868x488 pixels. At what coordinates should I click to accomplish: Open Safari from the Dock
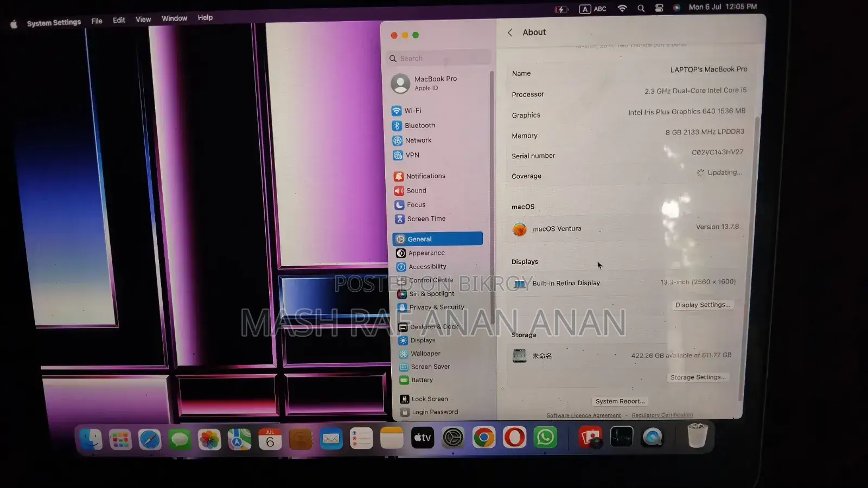point(149,439)
